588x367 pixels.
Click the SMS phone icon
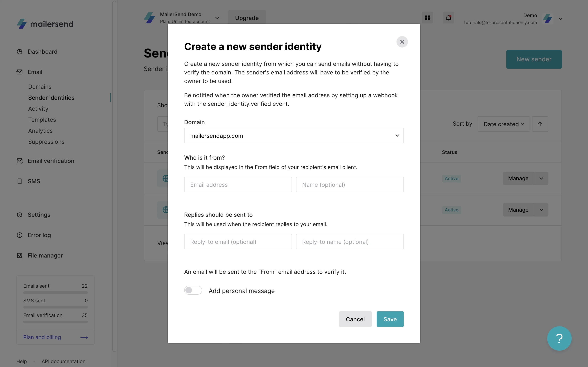coord(20,181)
